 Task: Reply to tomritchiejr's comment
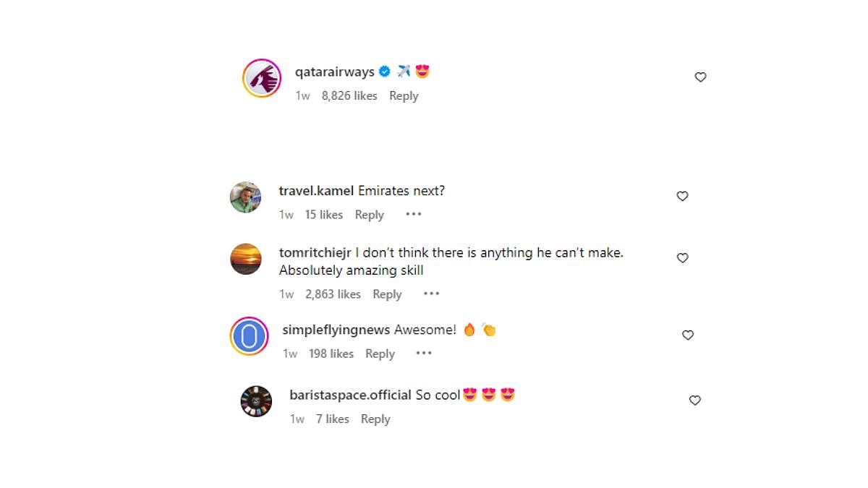pyautogui.click(x=387, y=294)
